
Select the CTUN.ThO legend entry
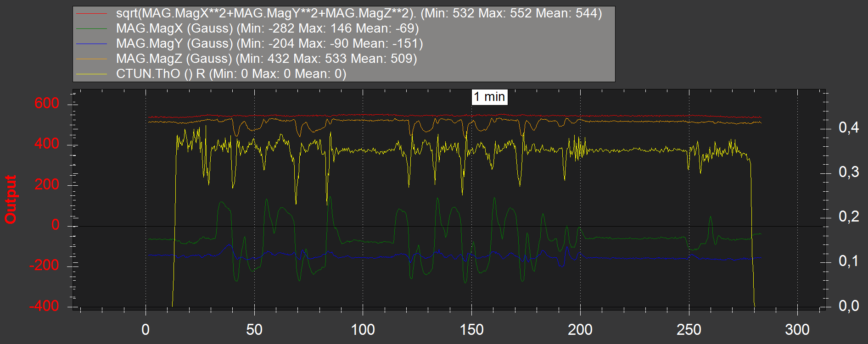click(211, 74)
